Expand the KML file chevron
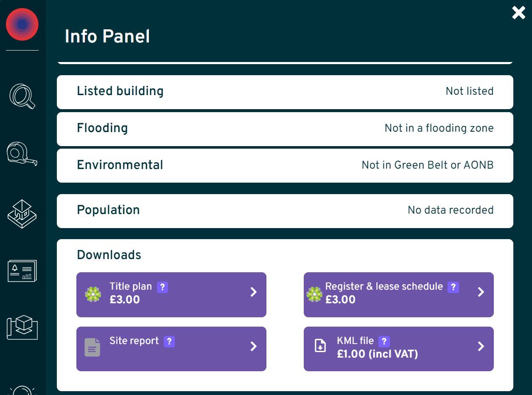 [481, 347]
